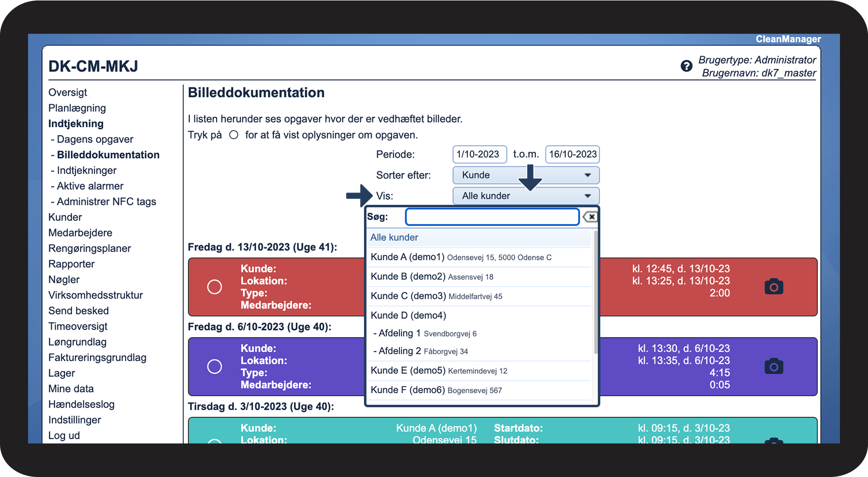Open Billeddokumentation submenu item
Screen dimensions: 868x477
pyautogui.click(x=108, y=155)
